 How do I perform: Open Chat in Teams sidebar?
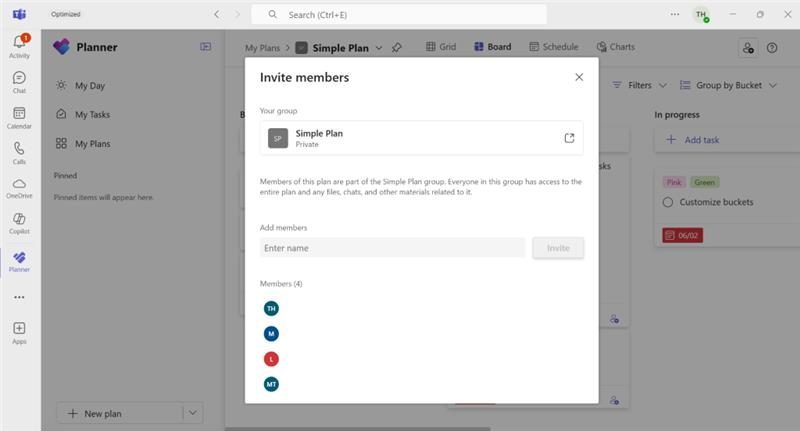(x=19, y=82)
